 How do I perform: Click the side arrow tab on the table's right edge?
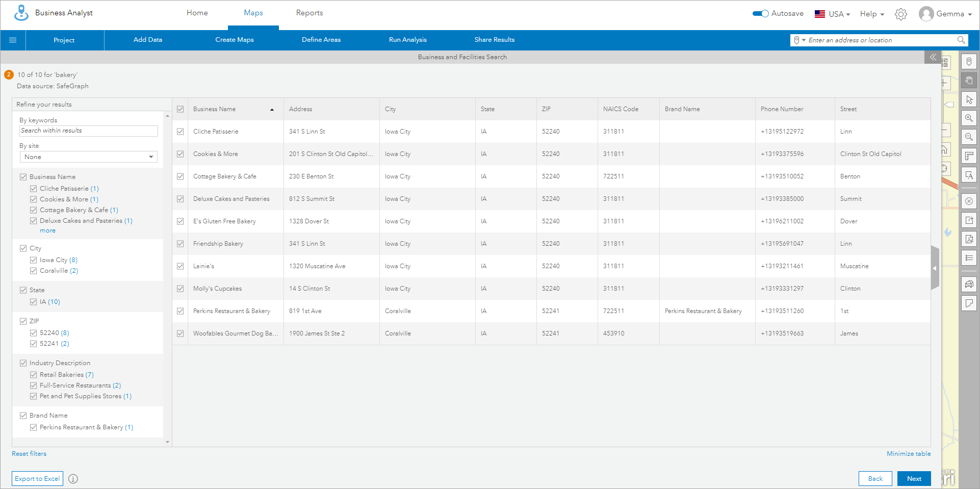point(935,268)
